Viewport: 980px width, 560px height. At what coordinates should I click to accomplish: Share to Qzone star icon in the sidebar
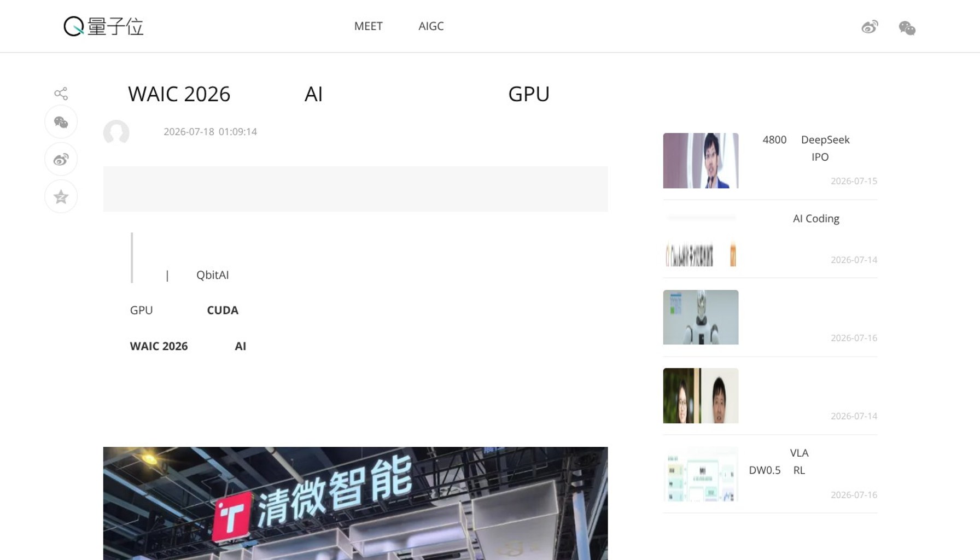pos(61,196)
